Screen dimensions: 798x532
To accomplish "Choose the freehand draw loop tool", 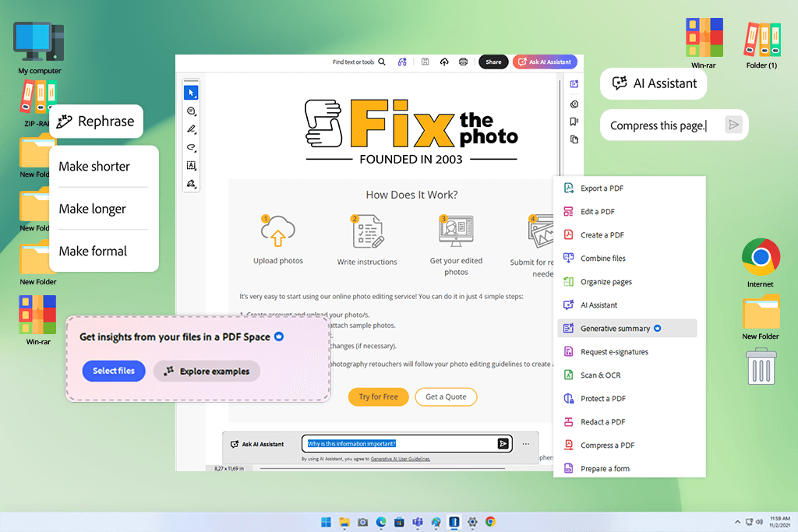I will point(192,147).
